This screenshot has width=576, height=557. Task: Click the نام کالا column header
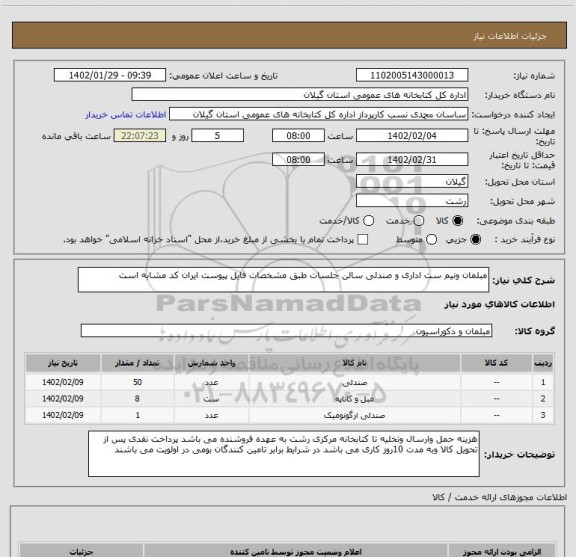tap(355, 363)
